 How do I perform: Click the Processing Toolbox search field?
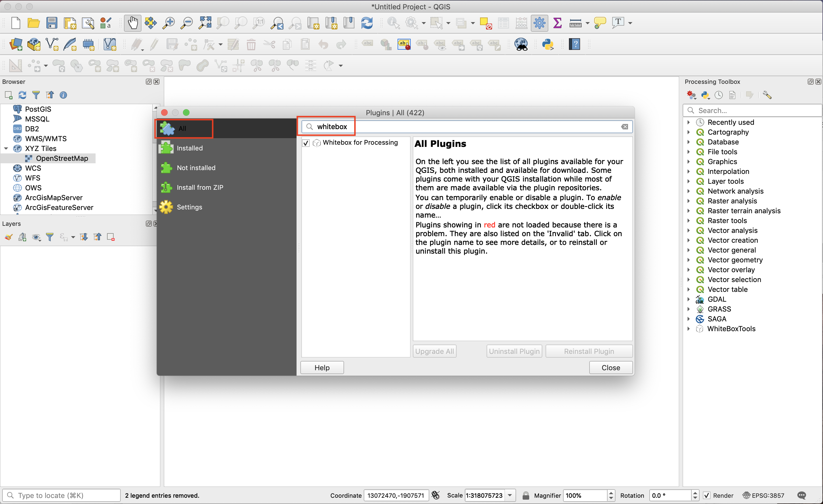pos(752,111)
